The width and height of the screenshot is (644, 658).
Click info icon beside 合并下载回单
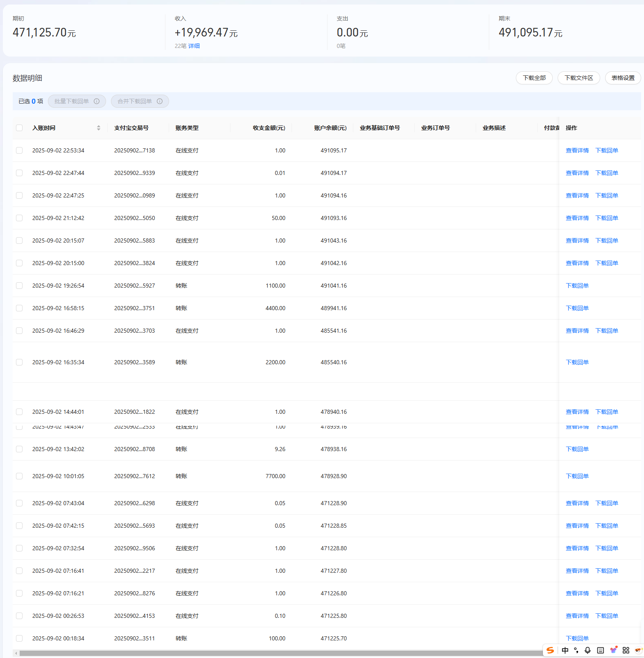(160, 101)
